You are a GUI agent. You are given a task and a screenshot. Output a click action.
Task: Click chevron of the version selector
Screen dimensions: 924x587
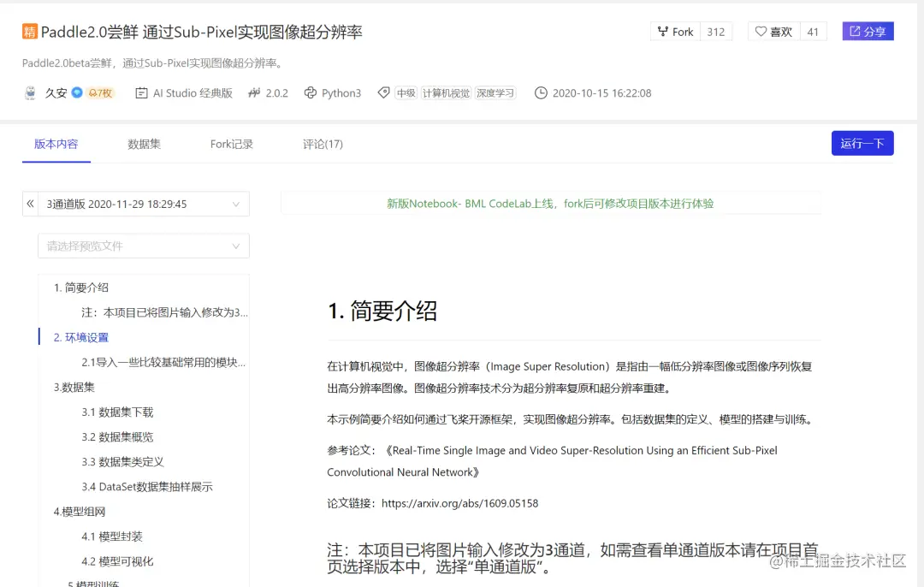pyautogui.click(x=236, y=204)
